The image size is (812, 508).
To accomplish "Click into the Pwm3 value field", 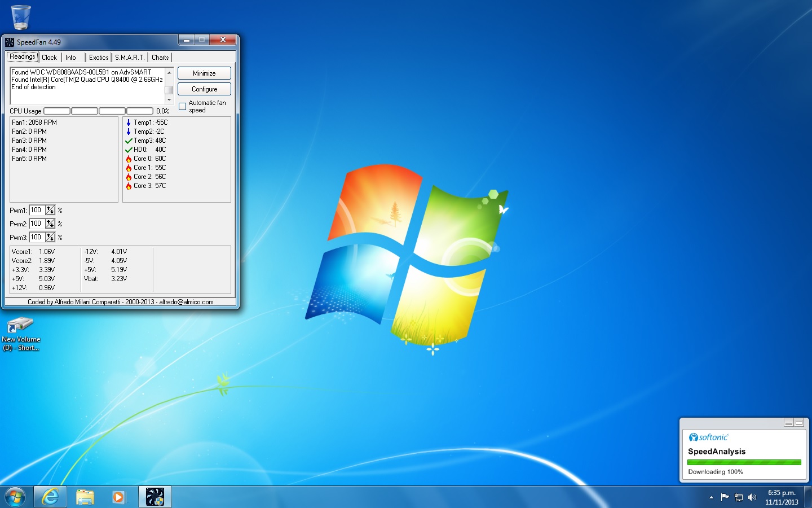I will coord(37,238).
